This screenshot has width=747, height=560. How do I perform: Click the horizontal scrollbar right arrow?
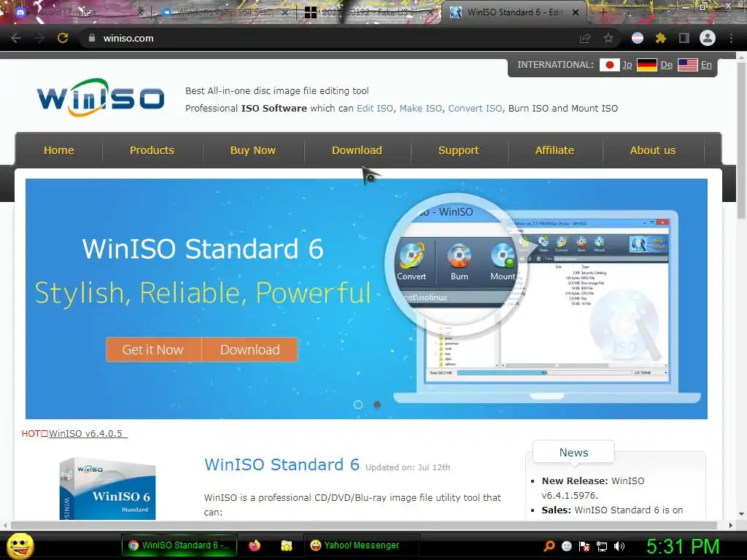730,525
